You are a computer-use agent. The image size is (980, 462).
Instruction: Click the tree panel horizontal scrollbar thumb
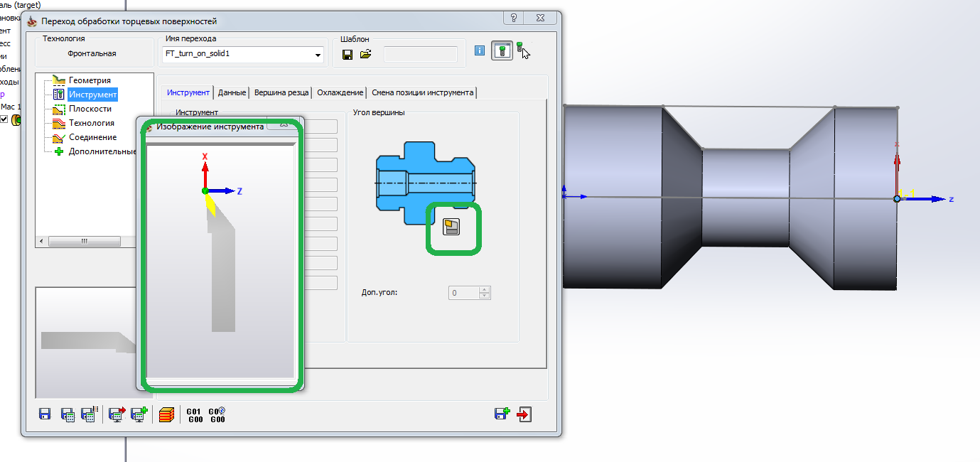pos(84,241)
